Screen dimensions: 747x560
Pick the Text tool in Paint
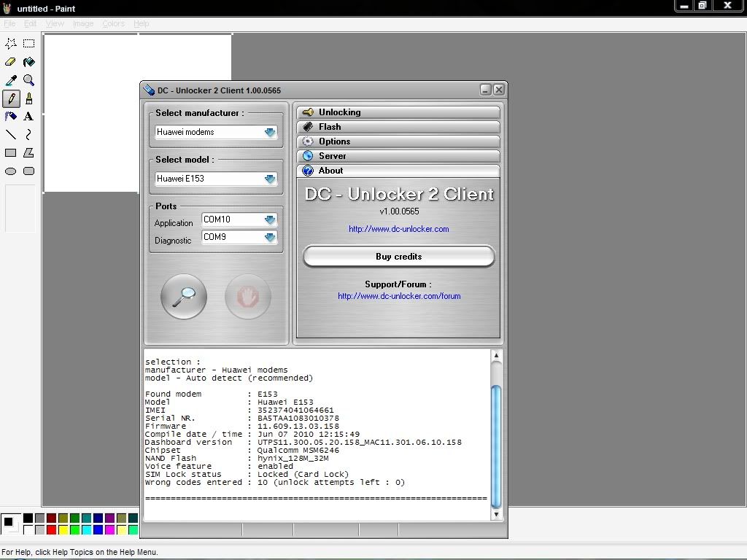[x=28, y=117]
